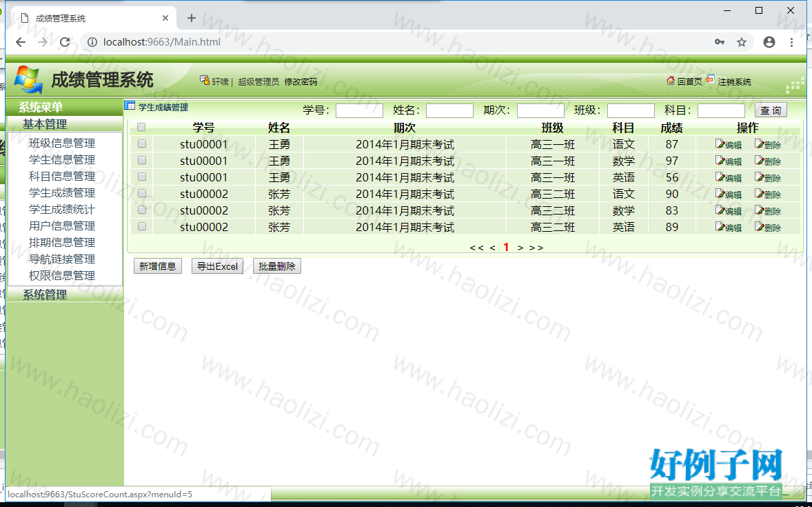Open 学生信息管理 in sidebar

62,159
